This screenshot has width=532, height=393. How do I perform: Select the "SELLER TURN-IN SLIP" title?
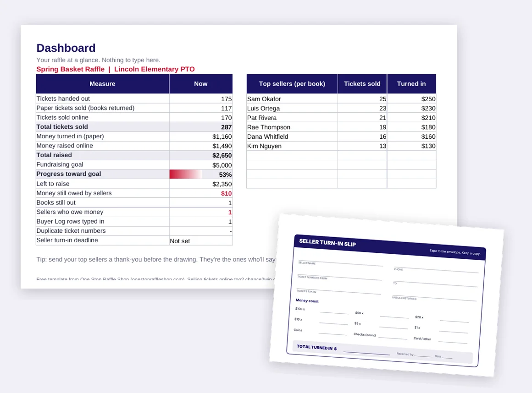pyautogui.click(x=327, y=243)
